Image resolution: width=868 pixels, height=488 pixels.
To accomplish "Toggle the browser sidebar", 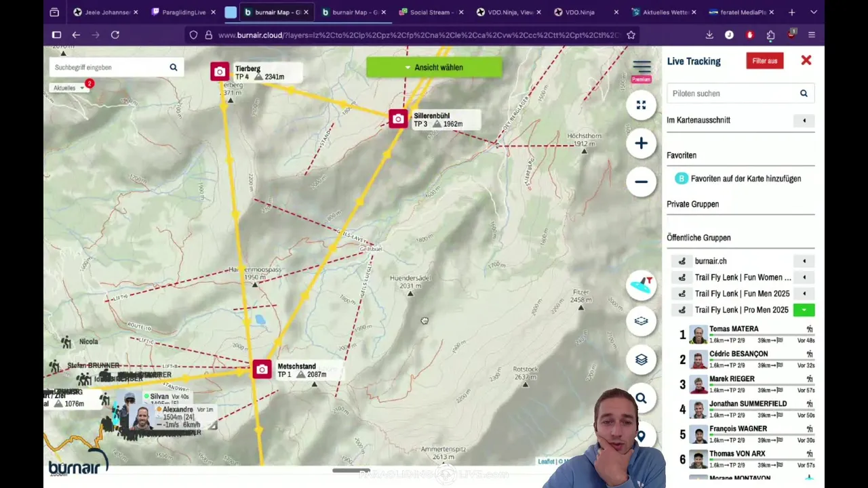I will click(x=56, y=35).
